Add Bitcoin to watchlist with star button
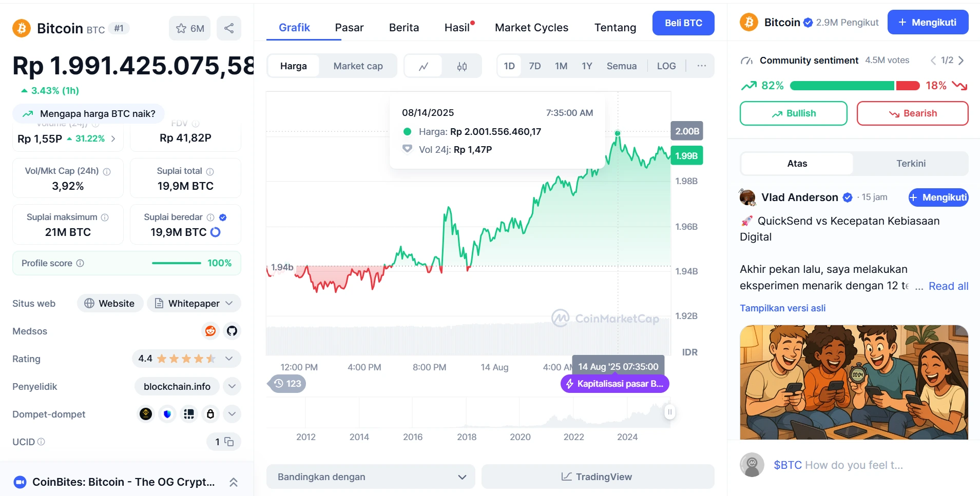This screenshot has width=980, height=496. point(189,28)
